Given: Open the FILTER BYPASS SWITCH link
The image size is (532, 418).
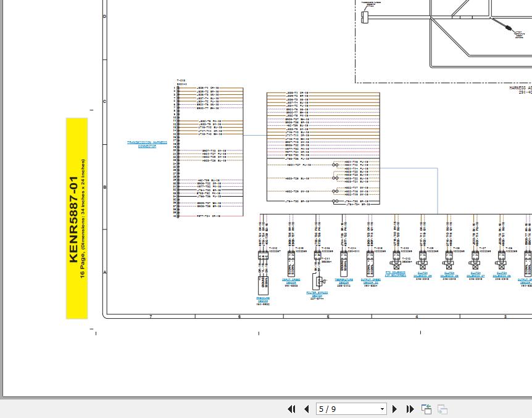Looking at the screenshot, I should point(317,294).
